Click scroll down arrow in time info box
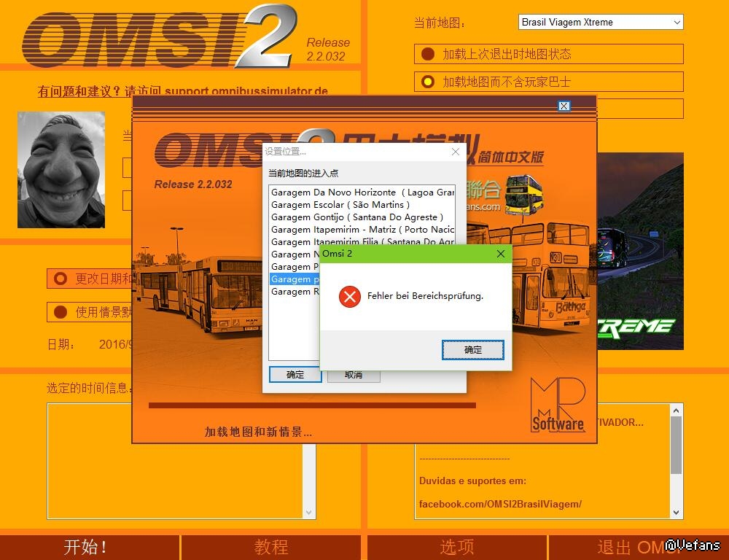Image resolution: width=729 pixels, height=560 pixels. pyautogui.click(x=308, y=513)
